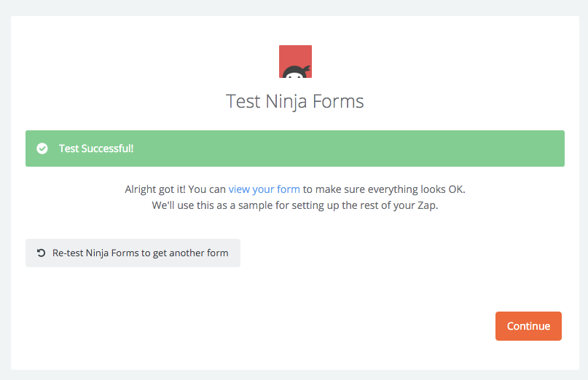Click the "Test Ninja Forms" heading
The height and width of the screenshot is (380, 588).
point(294,100)
